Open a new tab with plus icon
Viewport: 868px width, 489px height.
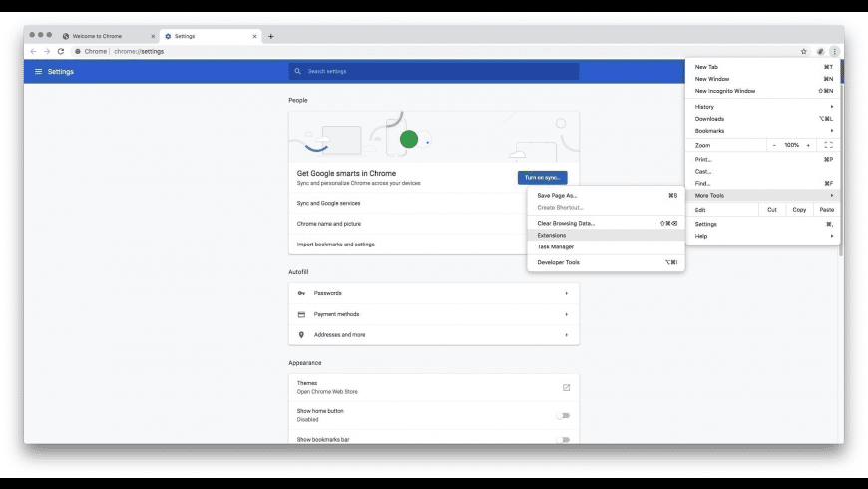click(271, 36)
